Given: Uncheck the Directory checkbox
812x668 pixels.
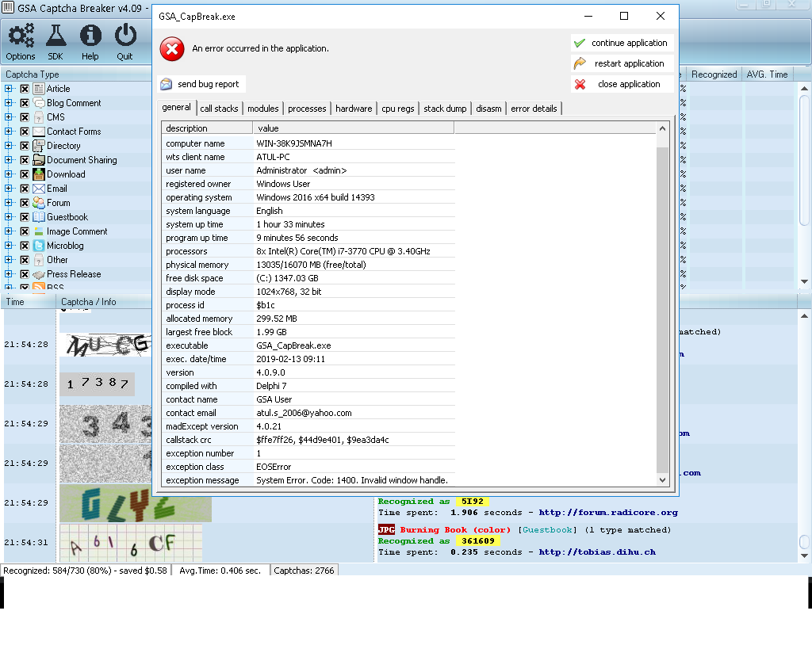Looking at the screenshot, I should pyautogui.click(x=25, y=146).
